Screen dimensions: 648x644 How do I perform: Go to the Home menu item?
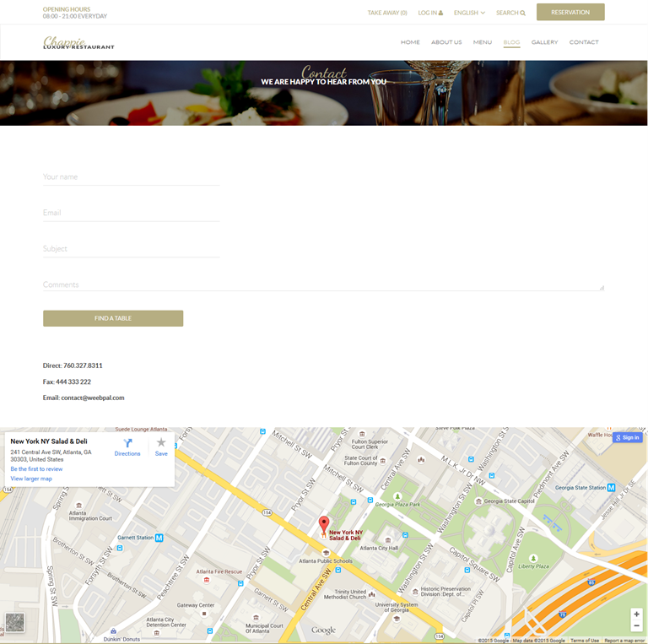pos(410,42)
